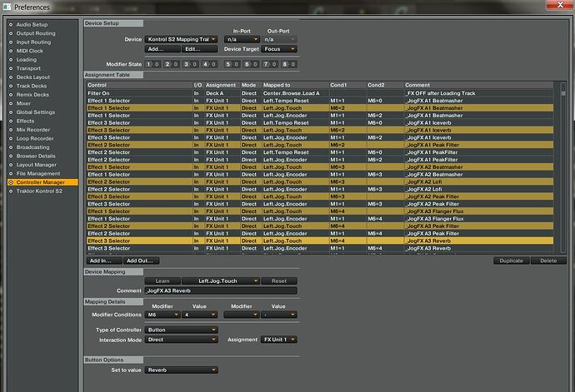Click the Preferences window icon in title bar
The width and height of the screenshot is (575, 392).
(7, 7)
